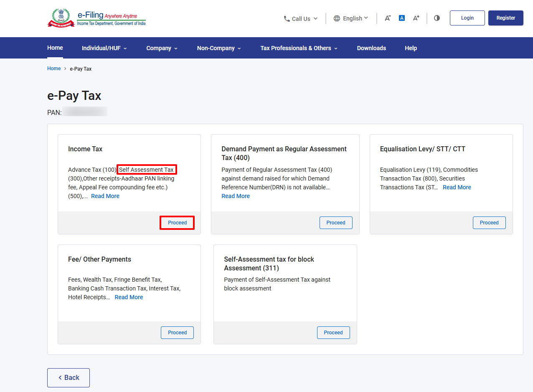533x392 pixels.
Task: Click the masked PAN value
Action: click(85, 112)
